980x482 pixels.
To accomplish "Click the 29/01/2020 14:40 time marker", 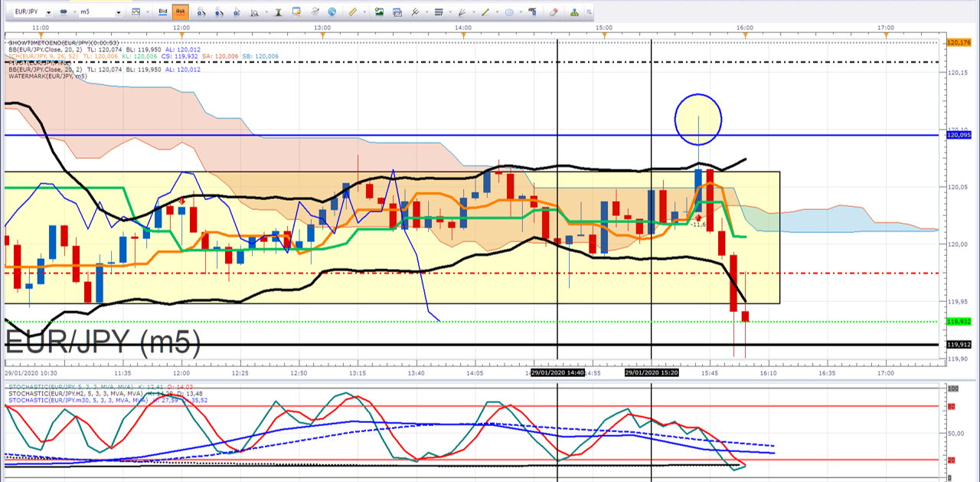I will tap(558, 372).
